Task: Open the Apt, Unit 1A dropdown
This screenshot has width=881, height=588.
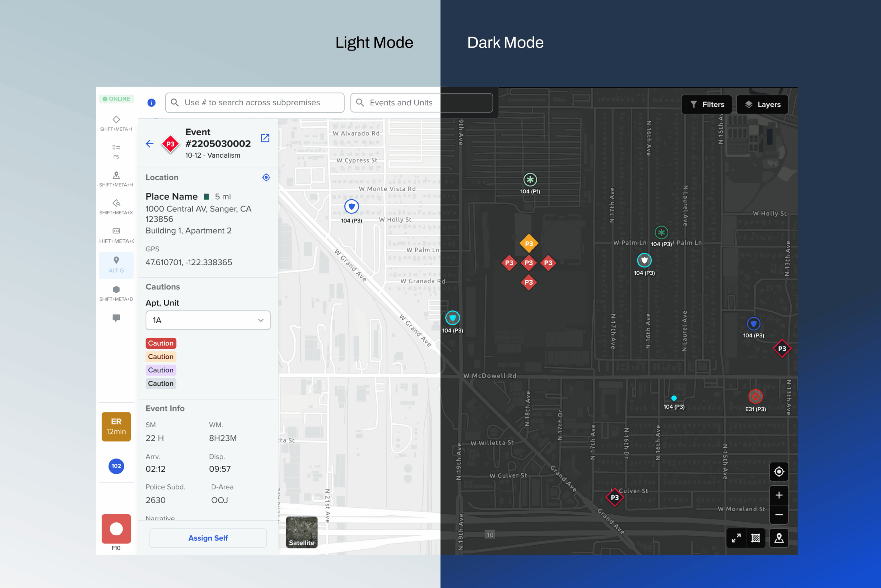Action: click(208, 320)
